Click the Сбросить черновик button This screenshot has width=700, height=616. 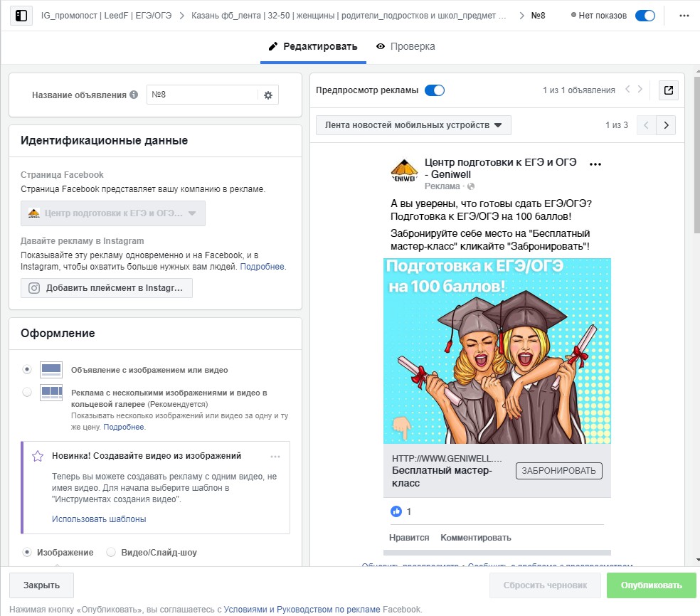pyautogui.click(x=545, y=585)
